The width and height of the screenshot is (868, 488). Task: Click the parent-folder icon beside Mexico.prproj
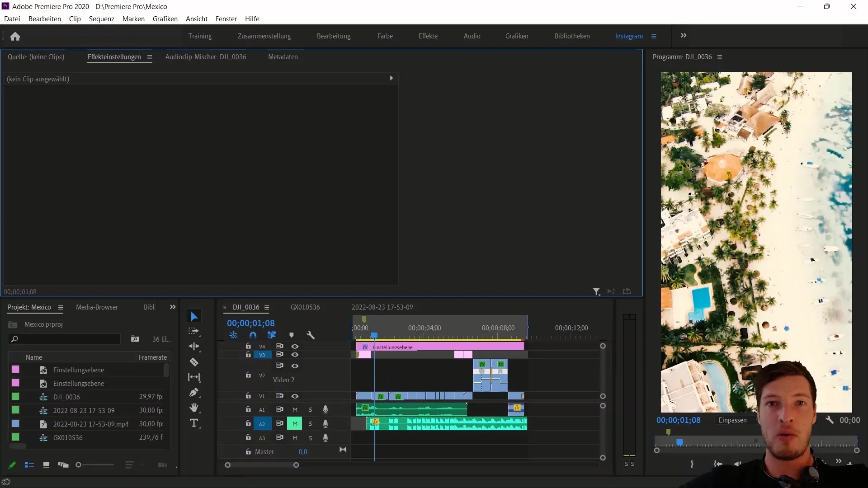click(x=13, y=325)
